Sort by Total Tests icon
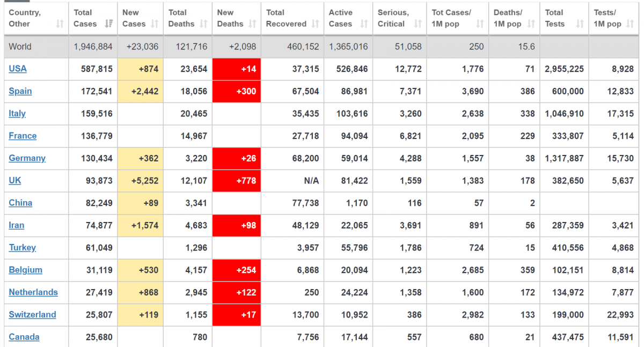The height and width of the screenshot is (347, 644). coord(580,24)
